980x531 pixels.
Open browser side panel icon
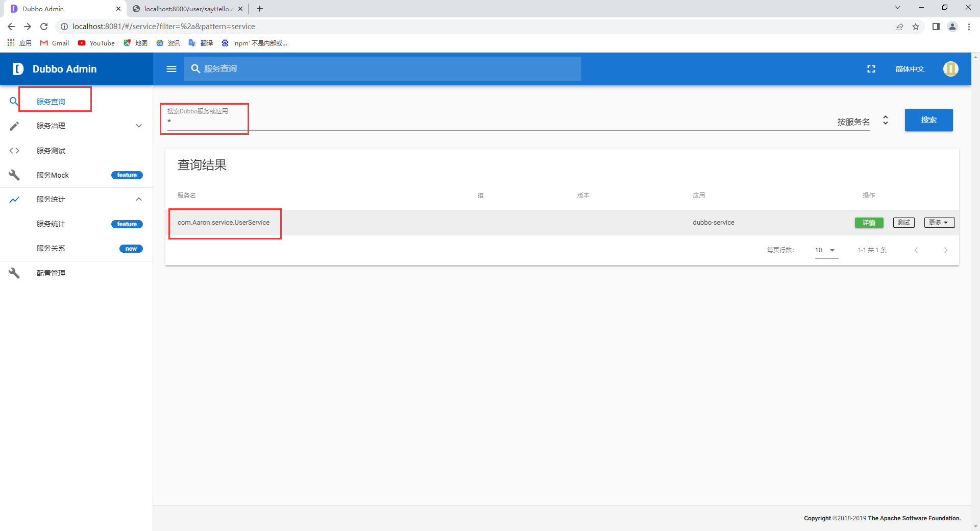click(936, 27)
